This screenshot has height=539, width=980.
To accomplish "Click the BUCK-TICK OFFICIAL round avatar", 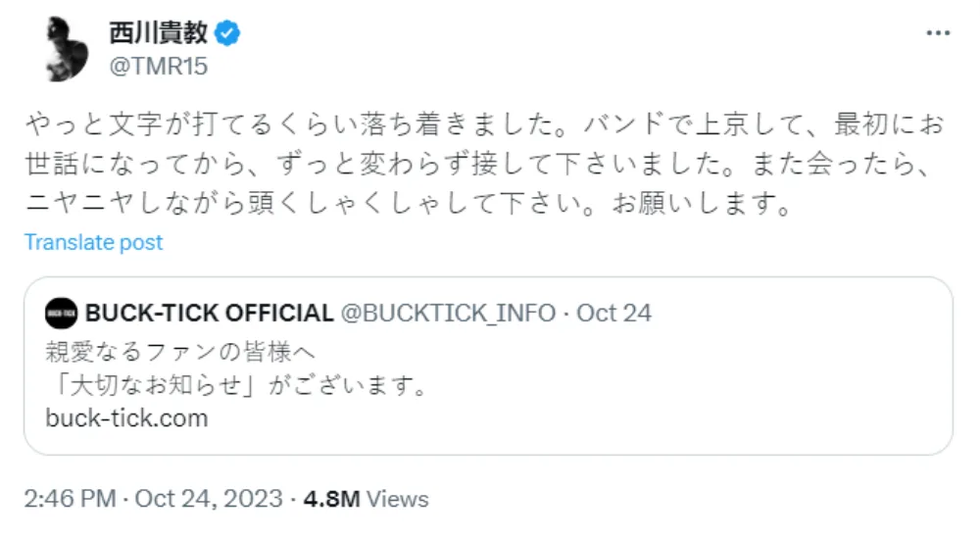I will click(62, 314).
